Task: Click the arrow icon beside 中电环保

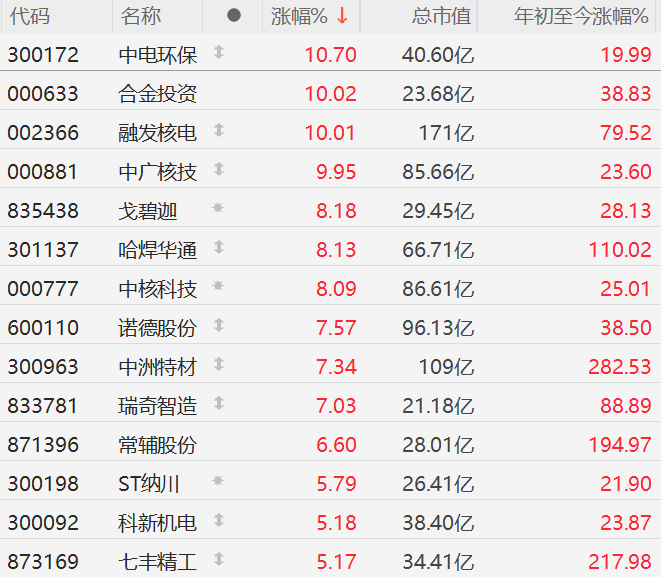Action: click(218, 52)
